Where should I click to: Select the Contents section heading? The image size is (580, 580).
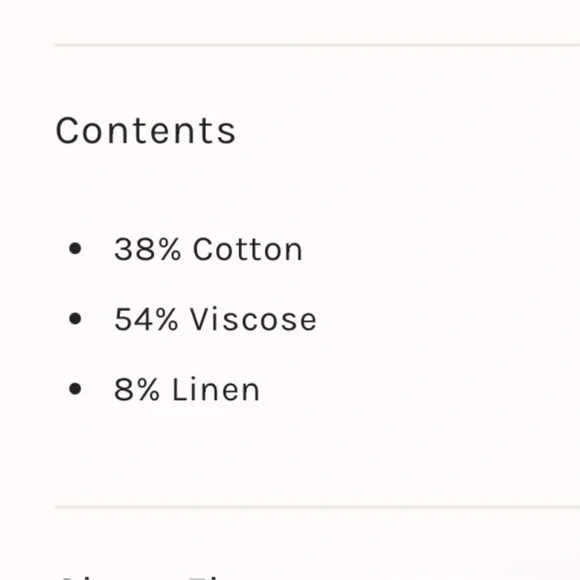coord(145,131)
